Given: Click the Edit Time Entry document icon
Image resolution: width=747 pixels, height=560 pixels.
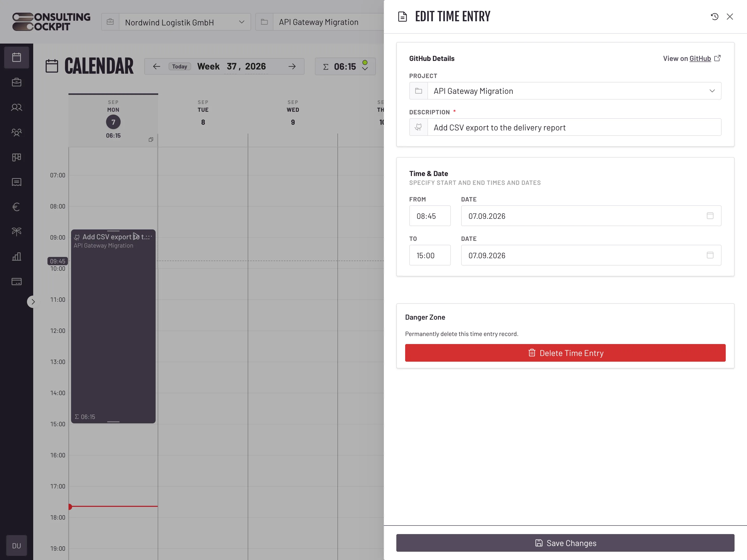Looking at the screenshot, I should point(403,17).
